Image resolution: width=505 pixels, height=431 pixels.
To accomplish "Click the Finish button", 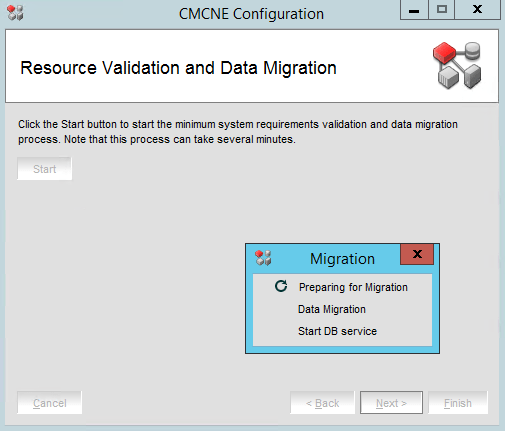I will coord(458,403).
